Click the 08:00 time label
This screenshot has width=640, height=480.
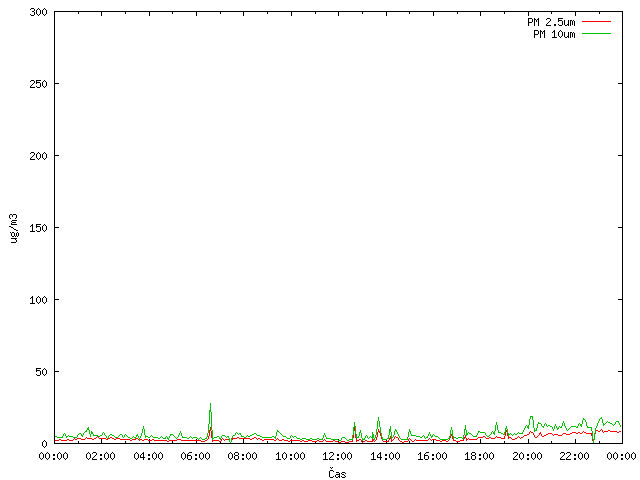[x=242, y=456]
